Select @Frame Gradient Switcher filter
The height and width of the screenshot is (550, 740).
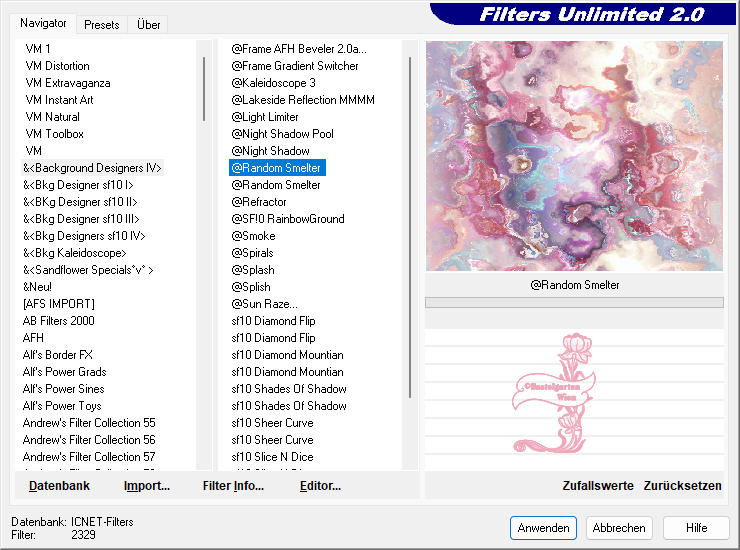pyautogui.click(x=294, y=66)
